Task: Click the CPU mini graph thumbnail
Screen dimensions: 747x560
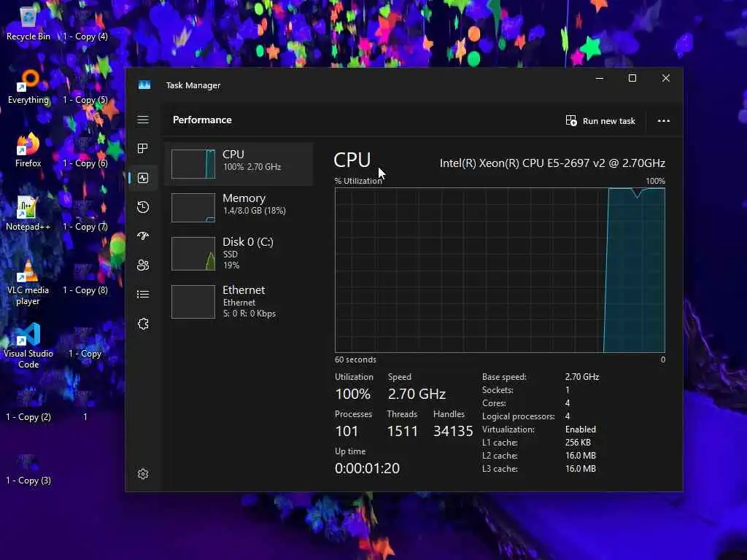Action: (x=193, y=164)
